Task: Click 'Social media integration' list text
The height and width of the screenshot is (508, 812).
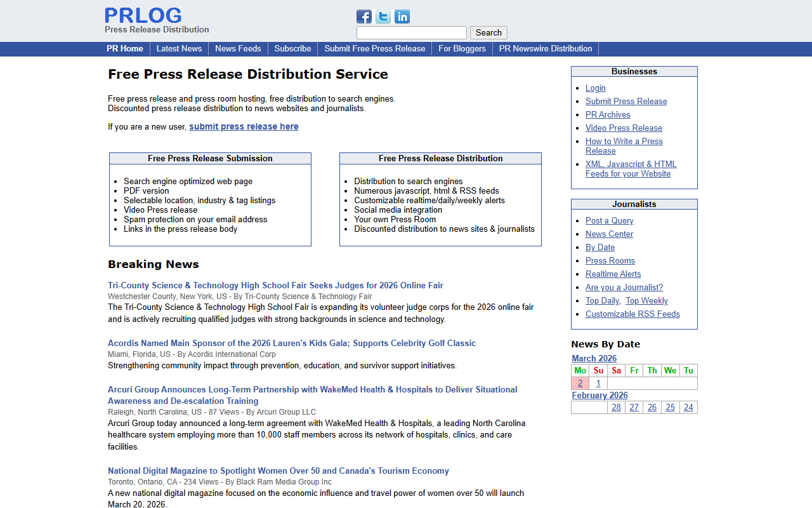Action: [x=398, y=210]
